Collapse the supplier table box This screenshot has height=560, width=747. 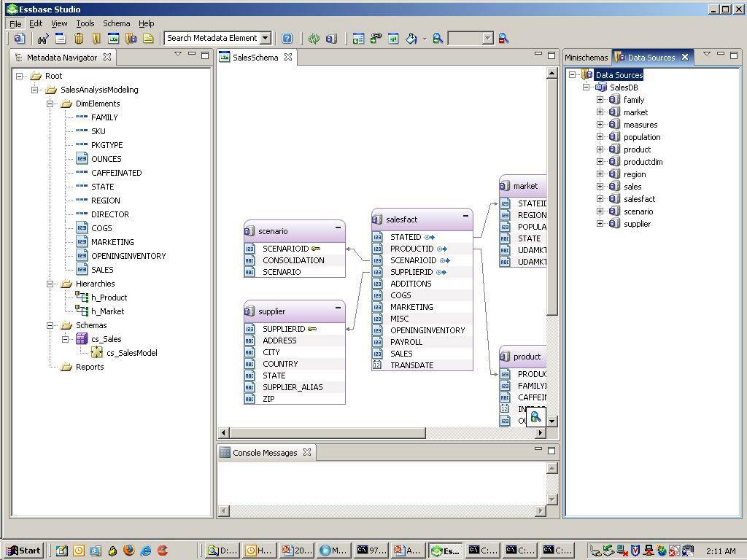[338, 308]
